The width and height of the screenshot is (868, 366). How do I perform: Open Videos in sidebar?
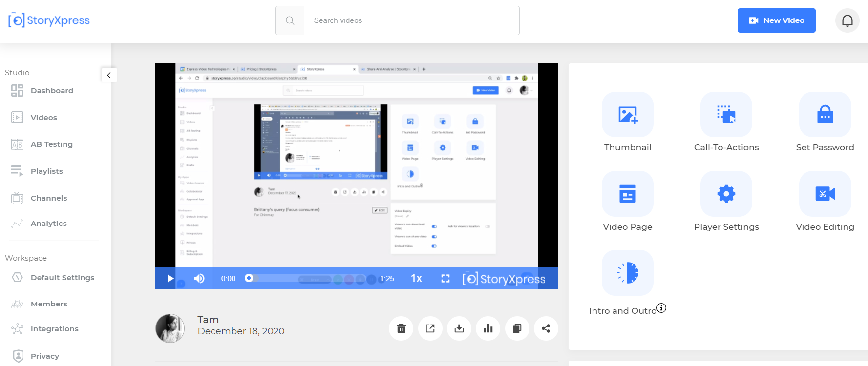coord(44,118)
